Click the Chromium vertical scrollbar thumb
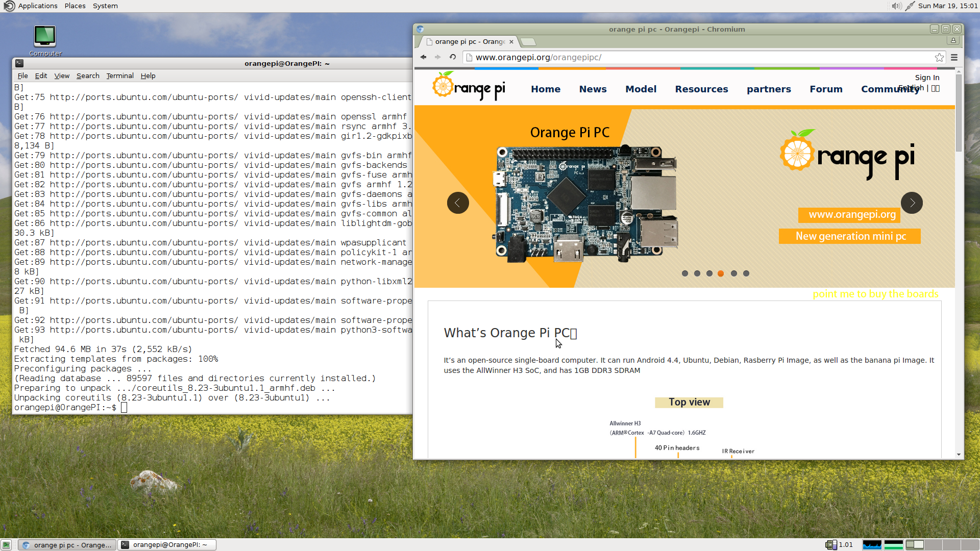 (x=959, y=113)
